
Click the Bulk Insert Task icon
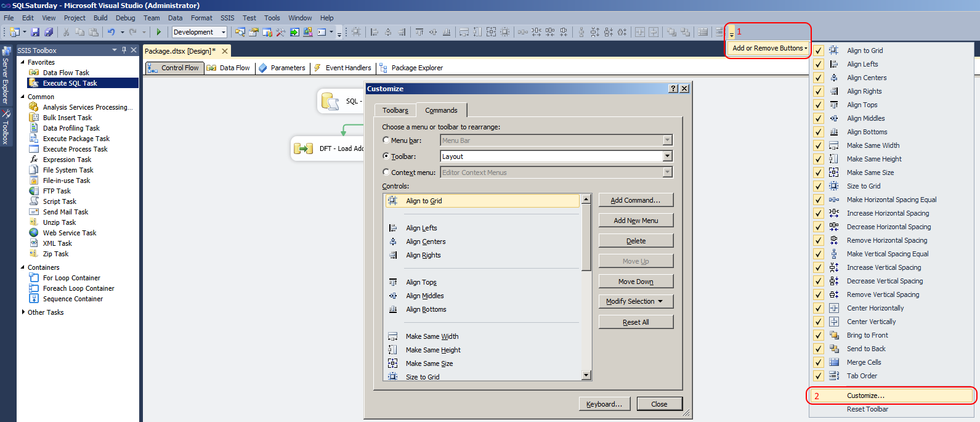click(x=34, y=118)
